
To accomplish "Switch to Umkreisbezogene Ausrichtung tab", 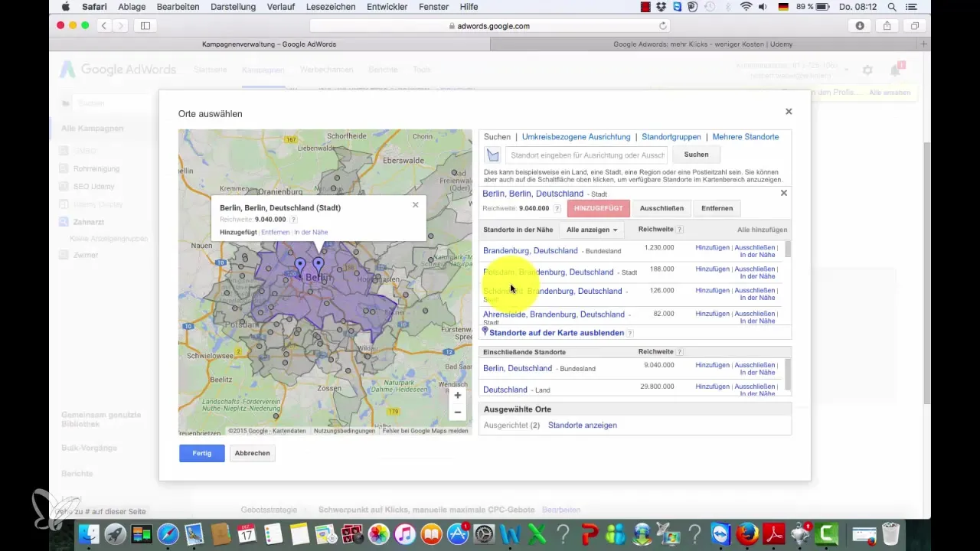I will [576, 137].
